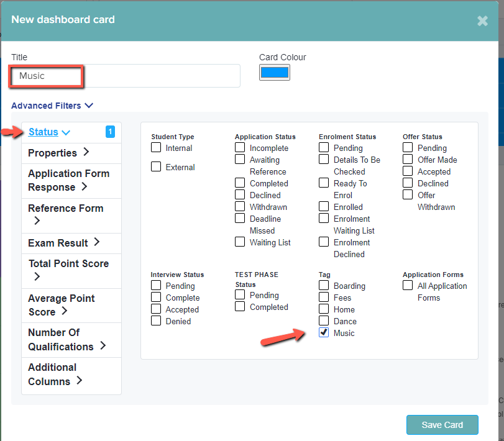The width and height of the screenshot is (504, 441).
Task: Click the Save Card button
Action: [x=442, y=425]
